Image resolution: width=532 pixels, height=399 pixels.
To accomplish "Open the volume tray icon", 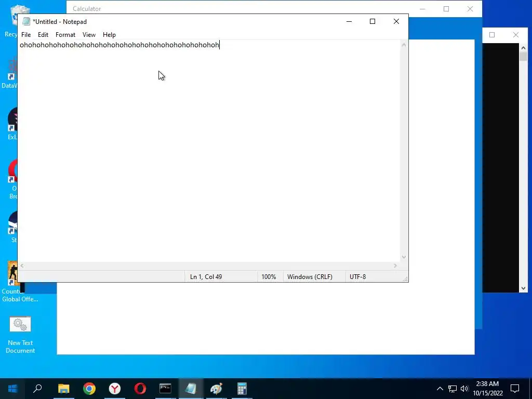I will tap(464, 389).
